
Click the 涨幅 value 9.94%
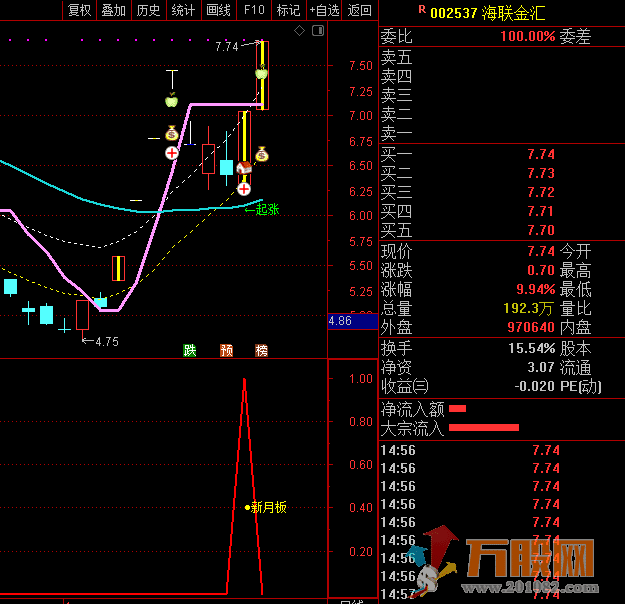(x=536, y=289)
